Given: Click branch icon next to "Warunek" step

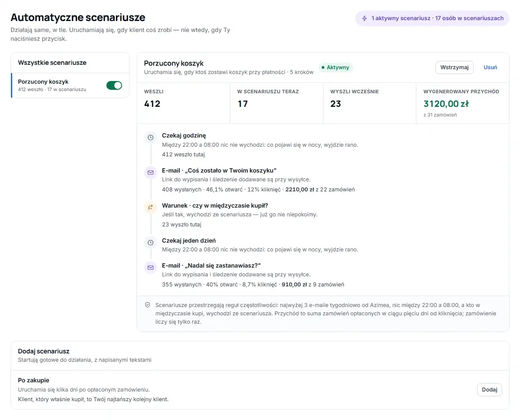Looking at the screenshot, I should click(151, 207).
